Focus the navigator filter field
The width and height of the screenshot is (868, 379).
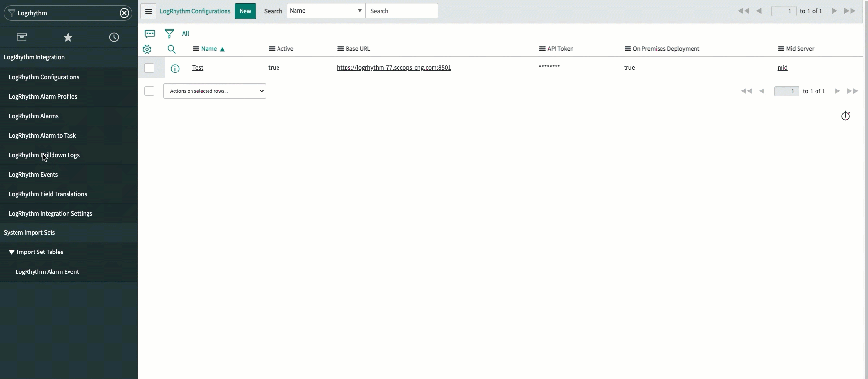click(x=67, y=13)
